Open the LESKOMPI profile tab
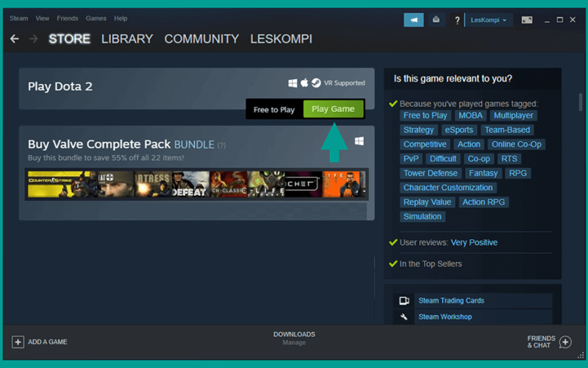Image resolution: width=588 pixels, height=368 pixels. click(x=282, y=39)
